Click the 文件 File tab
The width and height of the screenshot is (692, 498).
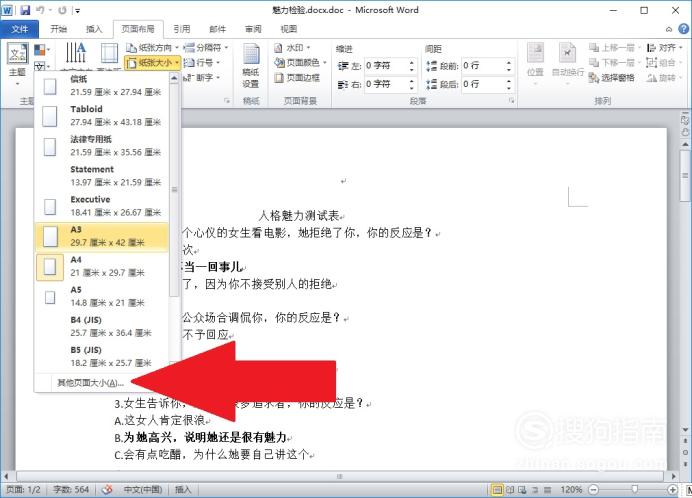pos(19,29)
